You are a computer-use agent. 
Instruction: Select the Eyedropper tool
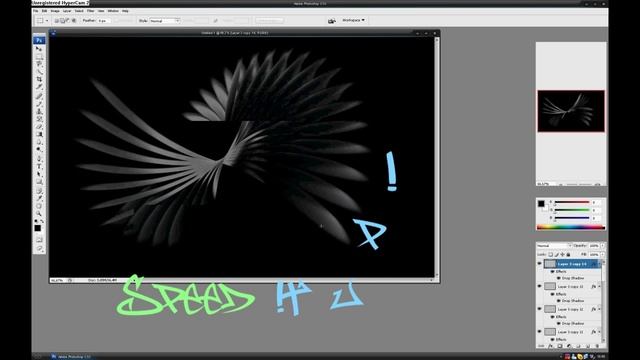pyautogui.click(x=39, y=198)
